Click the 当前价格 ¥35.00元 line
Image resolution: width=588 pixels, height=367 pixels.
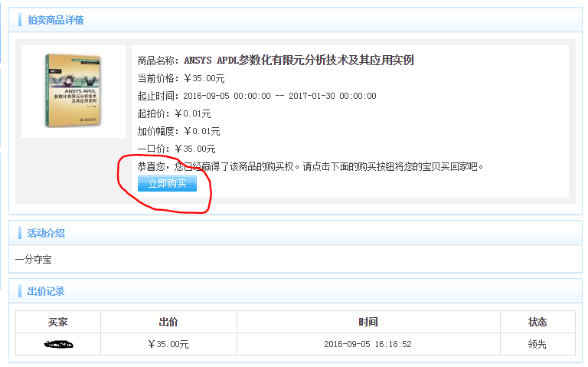[181, 78]
